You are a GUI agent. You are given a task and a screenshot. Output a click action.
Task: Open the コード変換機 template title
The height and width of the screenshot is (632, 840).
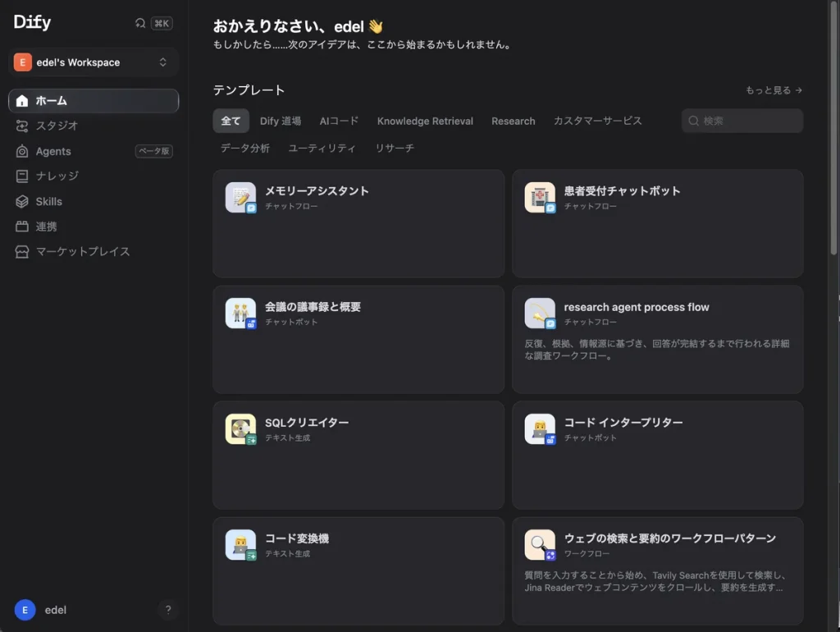tap(297, 538)
